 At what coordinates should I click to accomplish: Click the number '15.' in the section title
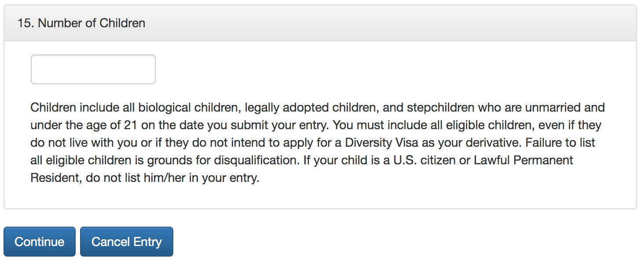pyautogui.click(x=26, y=23)
